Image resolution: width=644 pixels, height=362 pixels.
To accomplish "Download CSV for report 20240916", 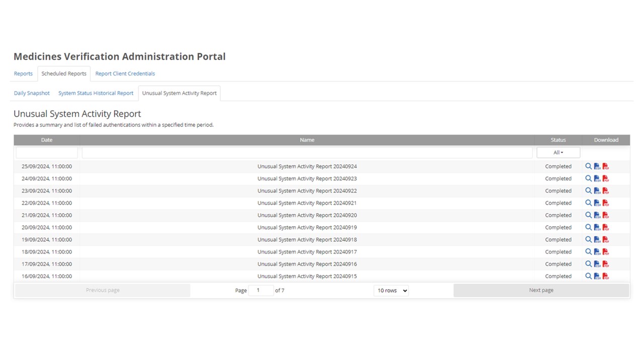I will click(x=597, y=264).
